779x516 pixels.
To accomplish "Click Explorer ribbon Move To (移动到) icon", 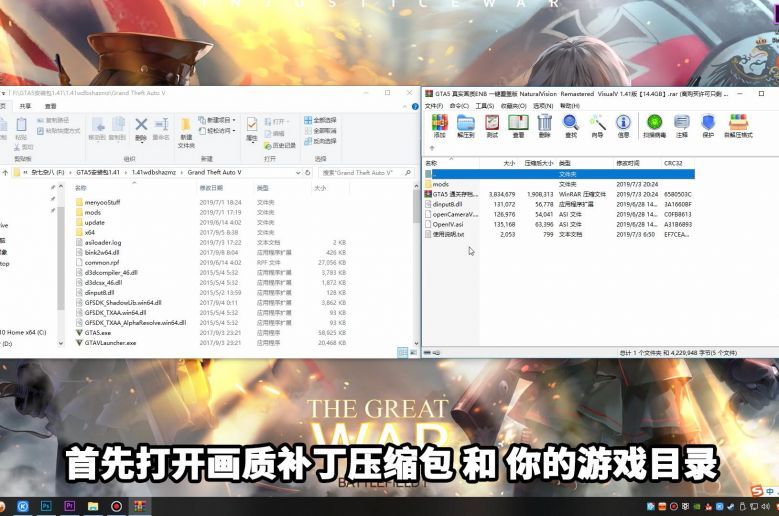I will click(97, 128).
